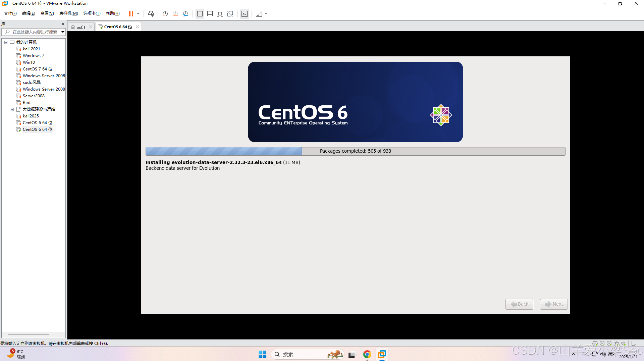
Task: Open the 虚拟机(M) menu
Action: click(68, 13)
